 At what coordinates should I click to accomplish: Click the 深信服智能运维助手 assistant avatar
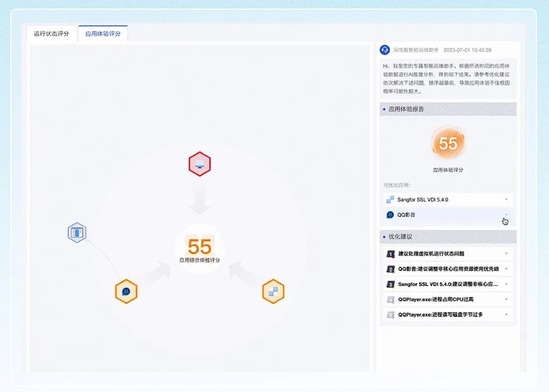click(384, 50)
